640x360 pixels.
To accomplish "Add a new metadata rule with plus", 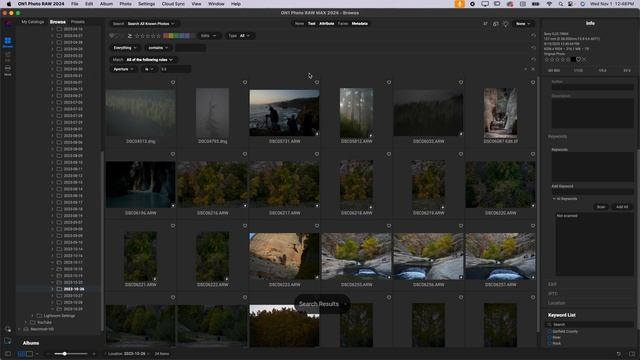I will [x=526, y=69].
